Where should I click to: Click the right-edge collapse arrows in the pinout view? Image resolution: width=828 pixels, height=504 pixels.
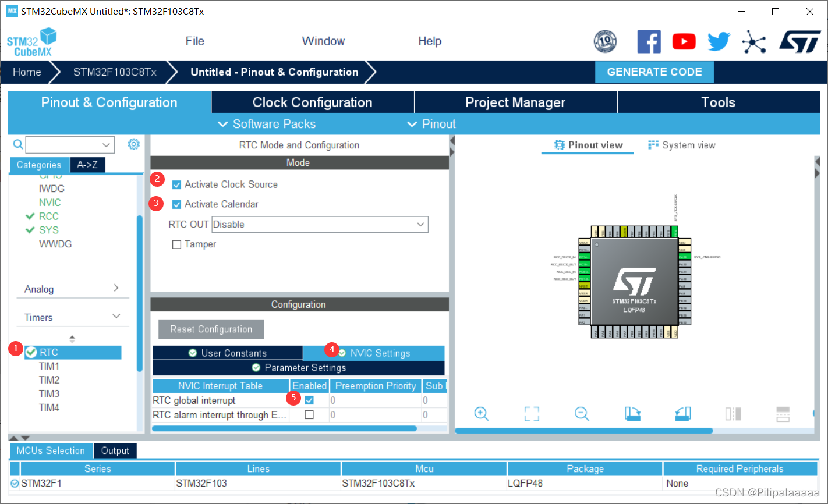(817, 168)
